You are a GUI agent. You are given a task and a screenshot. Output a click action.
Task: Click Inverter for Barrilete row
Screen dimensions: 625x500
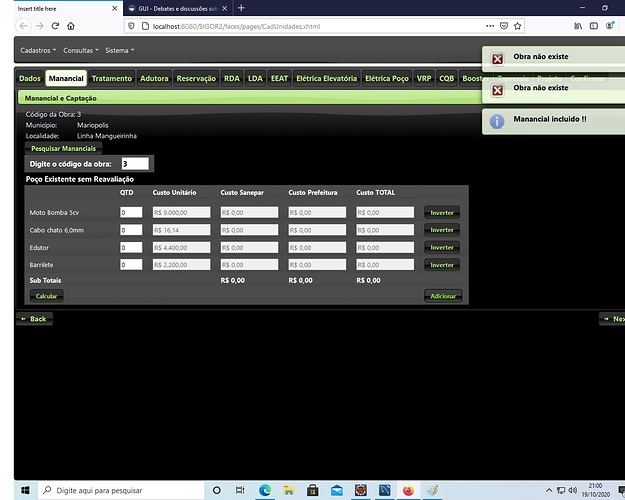point(442,265)
